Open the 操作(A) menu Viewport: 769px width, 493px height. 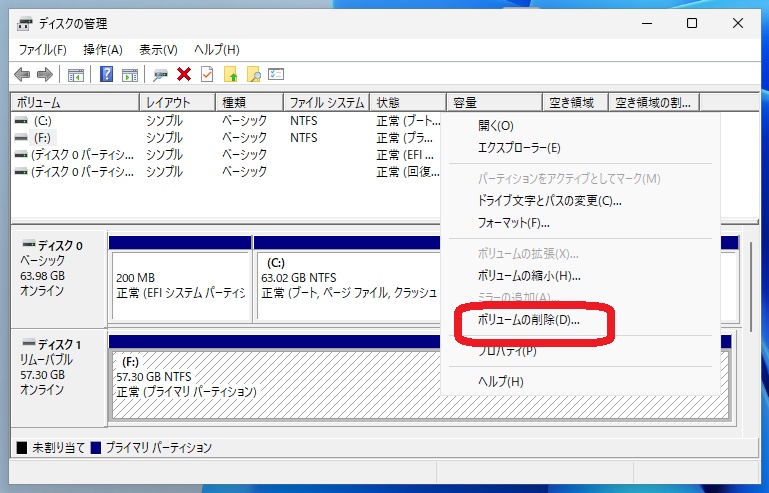point(103,50)
